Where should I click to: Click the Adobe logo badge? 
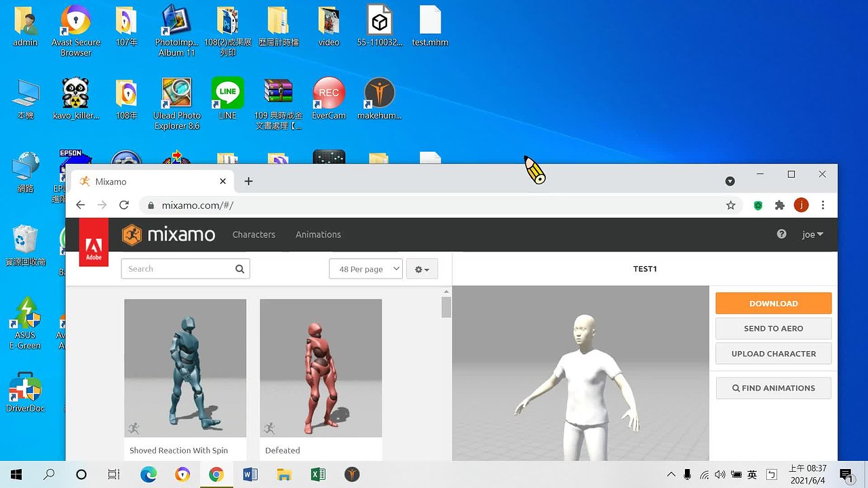click(x=94, y=243)
